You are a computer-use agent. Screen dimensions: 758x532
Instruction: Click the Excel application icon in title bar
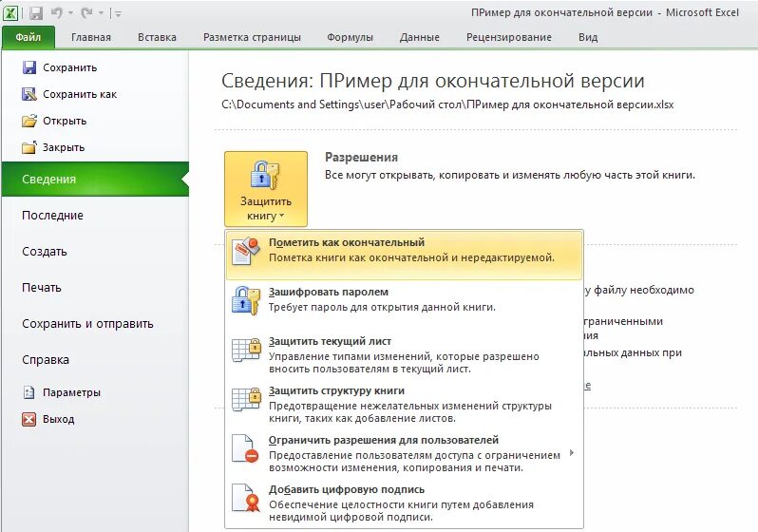coord(11,12)
